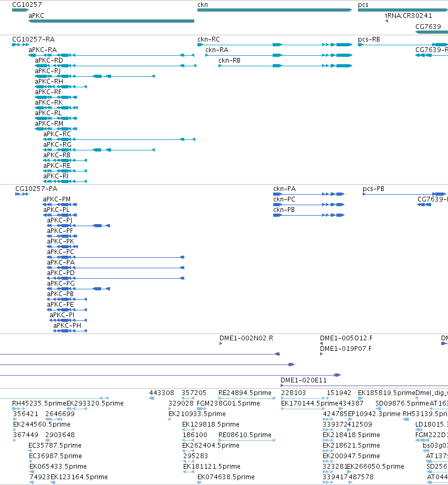
Task: Click EST FGM238G01.5prime
Action: click(x=228, y=403)
